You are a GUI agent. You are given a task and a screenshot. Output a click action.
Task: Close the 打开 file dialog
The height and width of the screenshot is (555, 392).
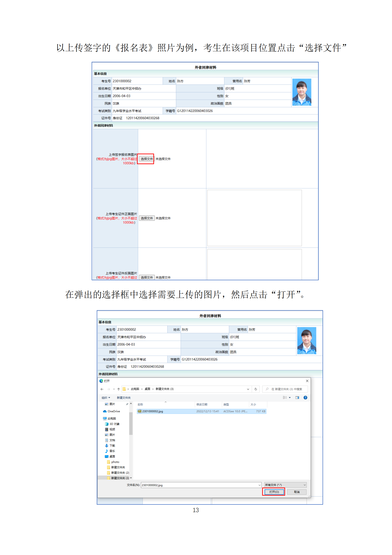307,381
